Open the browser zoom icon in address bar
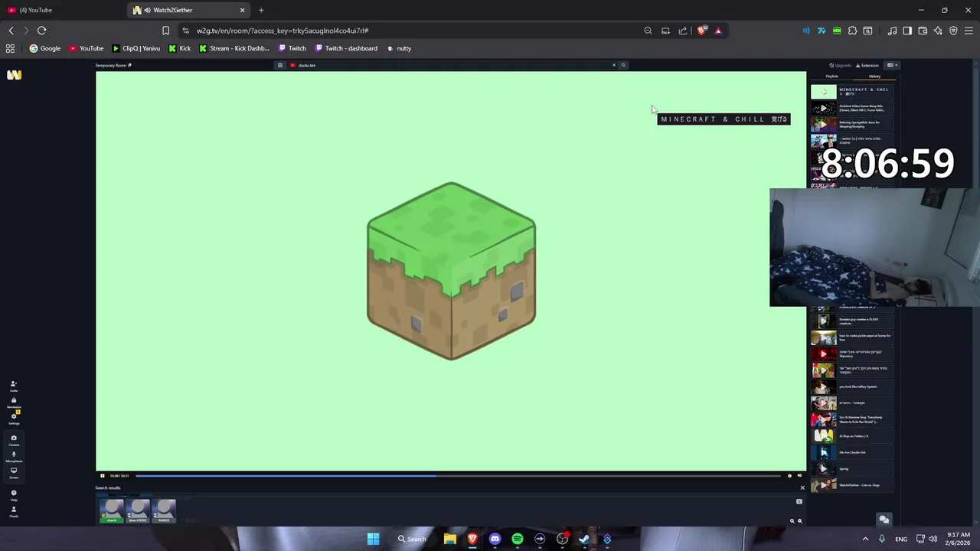The height and width of the screenshot is (551, 980). coord(648,31)
